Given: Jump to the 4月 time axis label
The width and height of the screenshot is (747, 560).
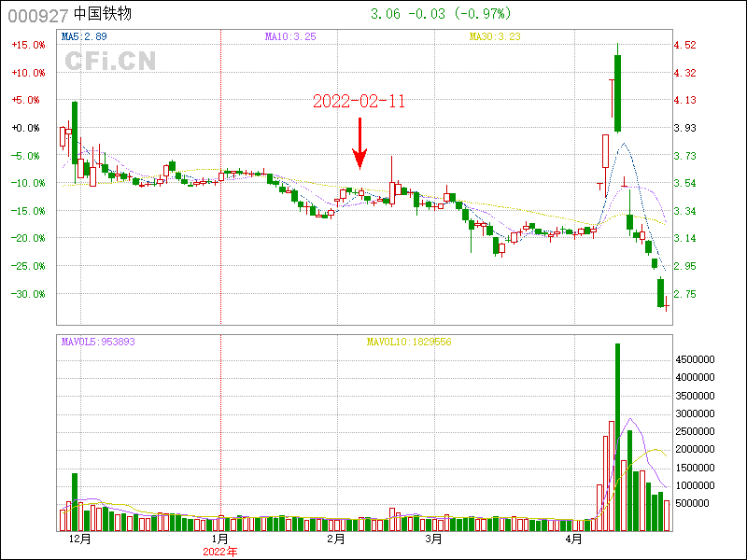Looking at the screenshot, I should click(574, 539).
